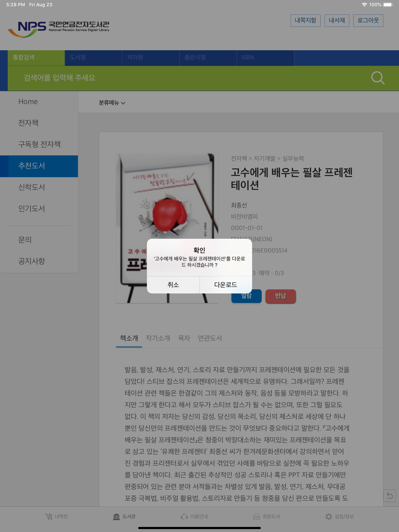Open 추천도서 in sidebar
The height and width of the screenshot is (532, 399).
[x=39, y=166]
